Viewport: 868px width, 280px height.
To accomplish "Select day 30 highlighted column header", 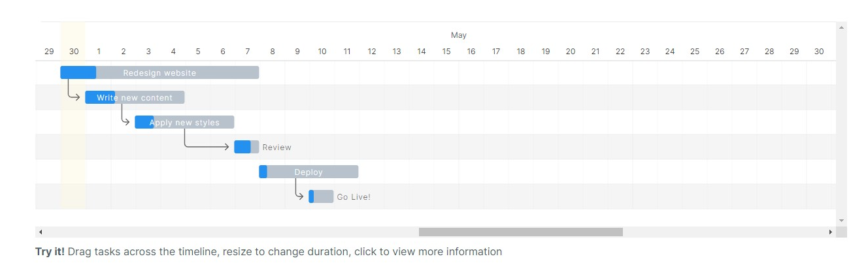I will (x=74, y=52).
